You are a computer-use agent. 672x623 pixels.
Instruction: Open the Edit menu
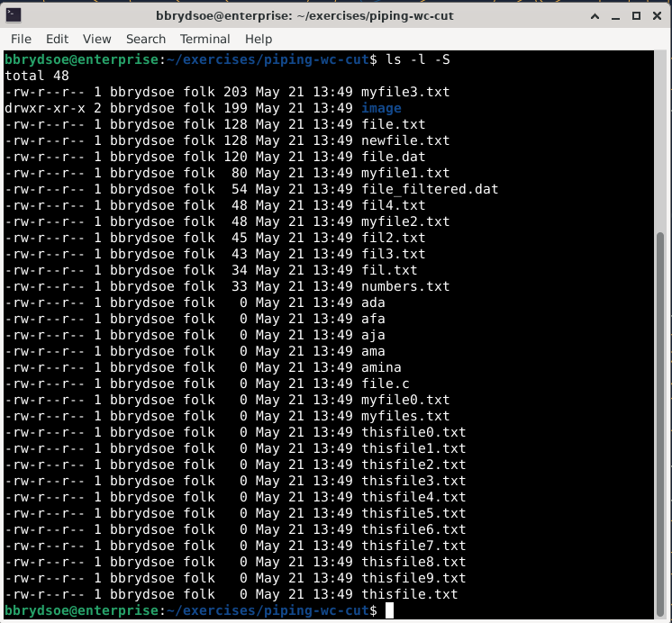(57, 39)
